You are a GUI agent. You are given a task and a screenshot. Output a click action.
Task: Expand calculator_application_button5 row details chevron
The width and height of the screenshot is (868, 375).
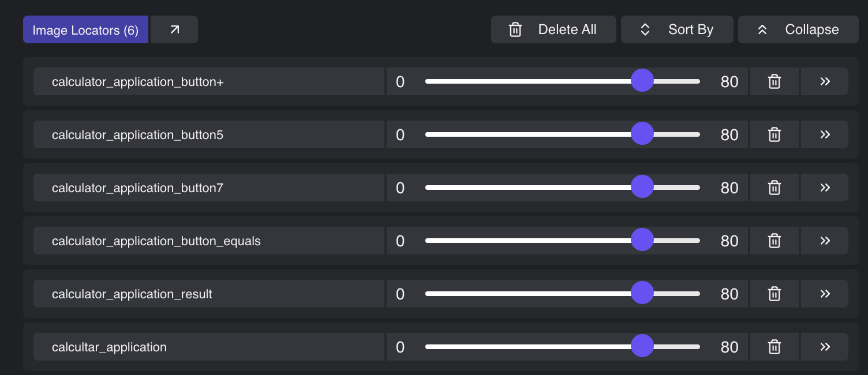pos(825,134)
